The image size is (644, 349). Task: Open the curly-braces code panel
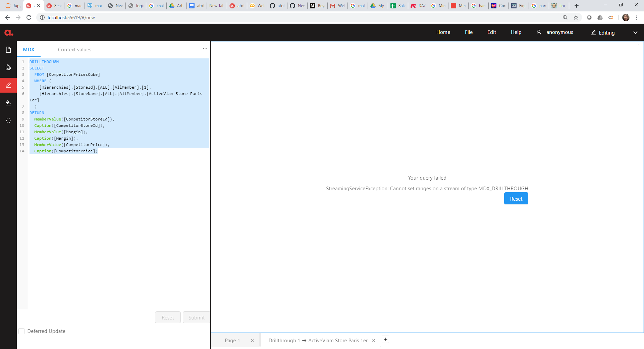tap(8, 120)
